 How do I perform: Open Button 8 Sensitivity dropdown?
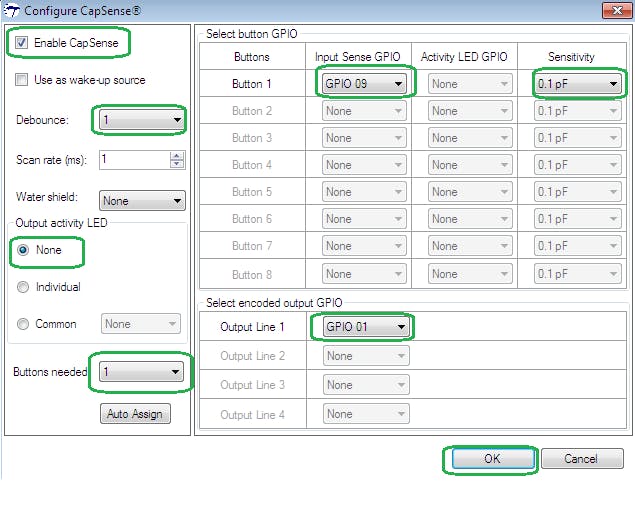click(577, 274)
